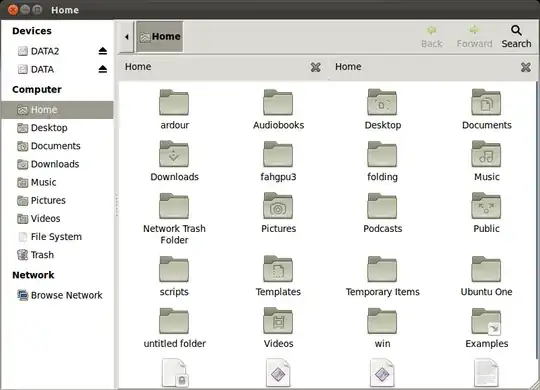Eject the DATA drive
Image resolution: width=540 pixels, height=390 pixels.
[x=103, y=69]
